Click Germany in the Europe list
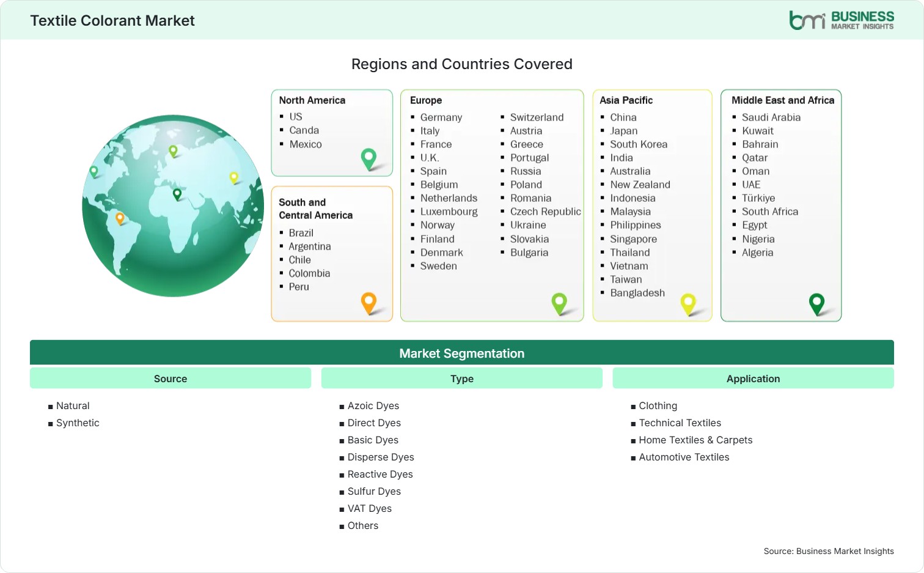924x573 pixels. pos(441,117)
